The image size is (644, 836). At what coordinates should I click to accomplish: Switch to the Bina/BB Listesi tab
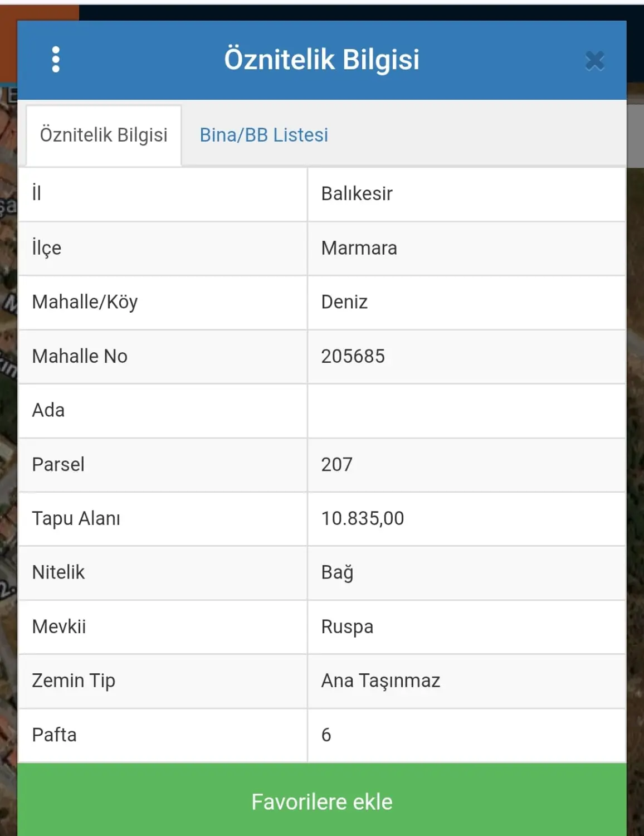click(x=264, y=135)
